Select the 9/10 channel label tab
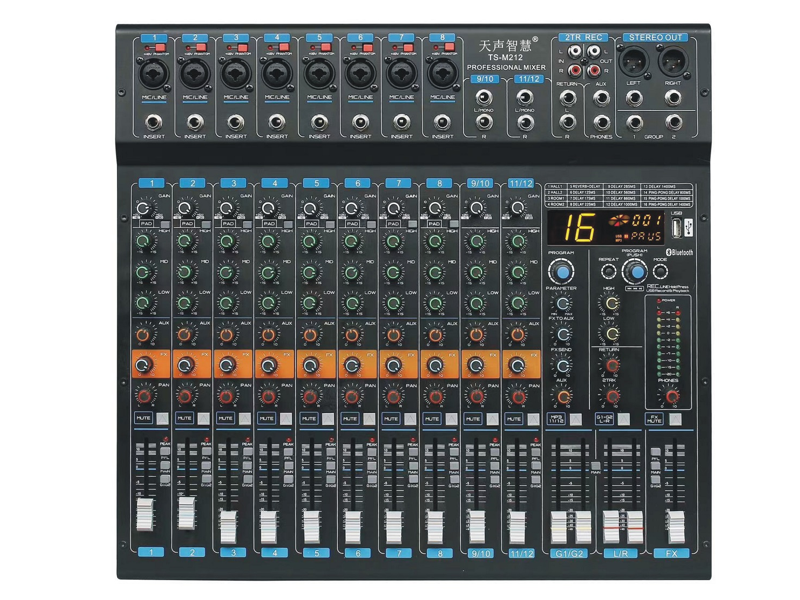800x600 pixels. tap(480, 184)
